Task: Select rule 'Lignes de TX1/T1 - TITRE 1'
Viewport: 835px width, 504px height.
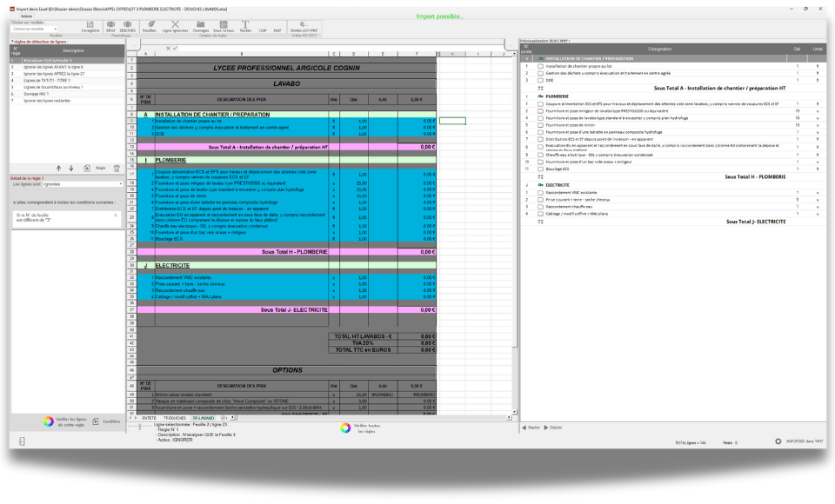Action: point(67,80)
